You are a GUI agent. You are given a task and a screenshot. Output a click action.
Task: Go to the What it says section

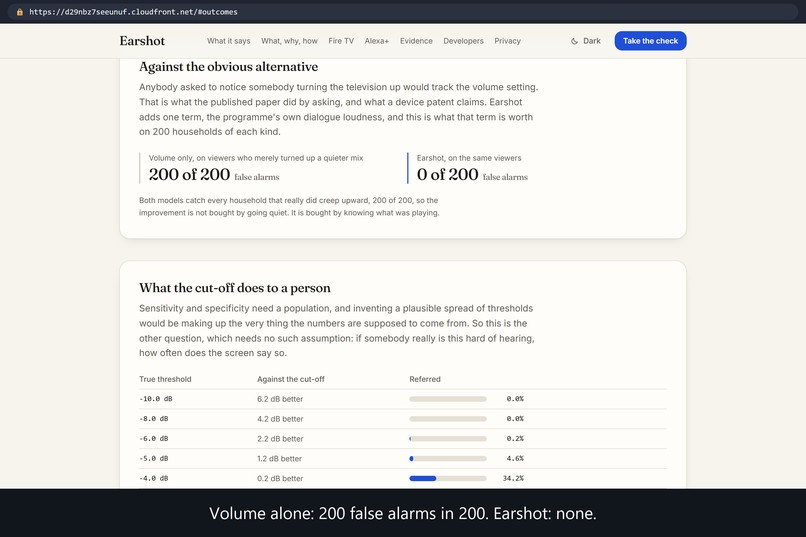tap(229, 41)
